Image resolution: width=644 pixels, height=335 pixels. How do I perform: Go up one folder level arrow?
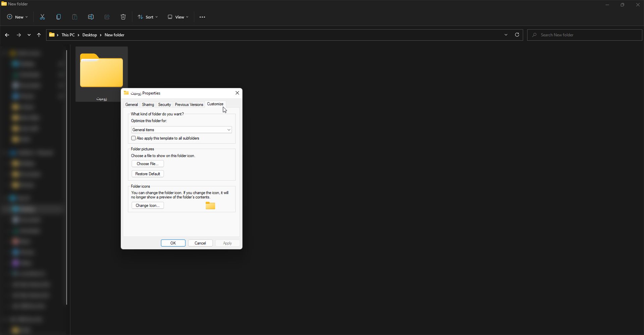[39, 35]
